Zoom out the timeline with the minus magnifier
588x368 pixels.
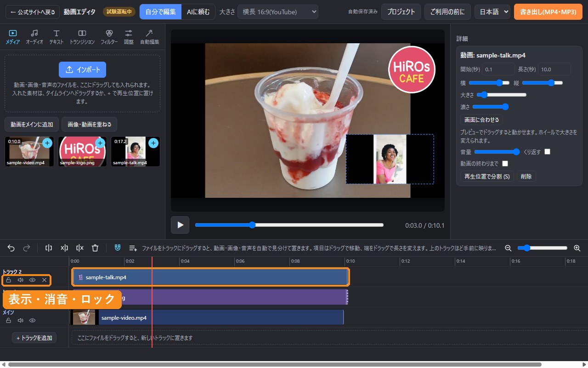point(508,248)
